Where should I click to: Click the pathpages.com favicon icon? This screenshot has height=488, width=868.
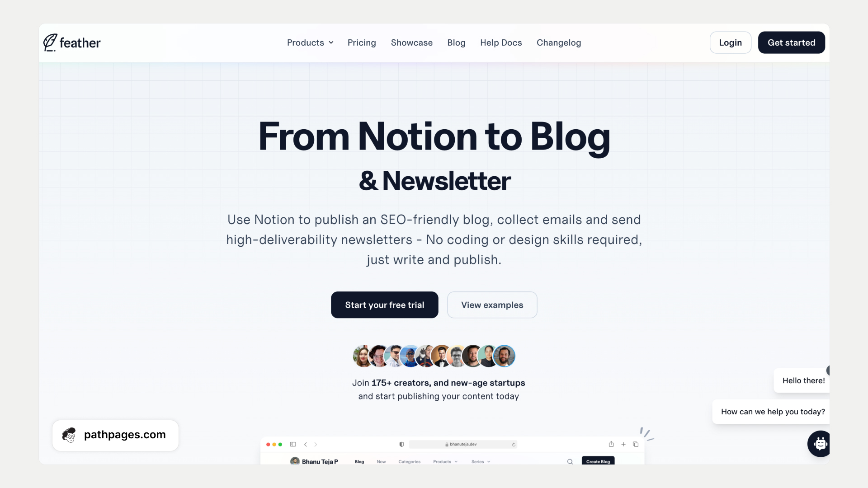[x=70, y=435]
